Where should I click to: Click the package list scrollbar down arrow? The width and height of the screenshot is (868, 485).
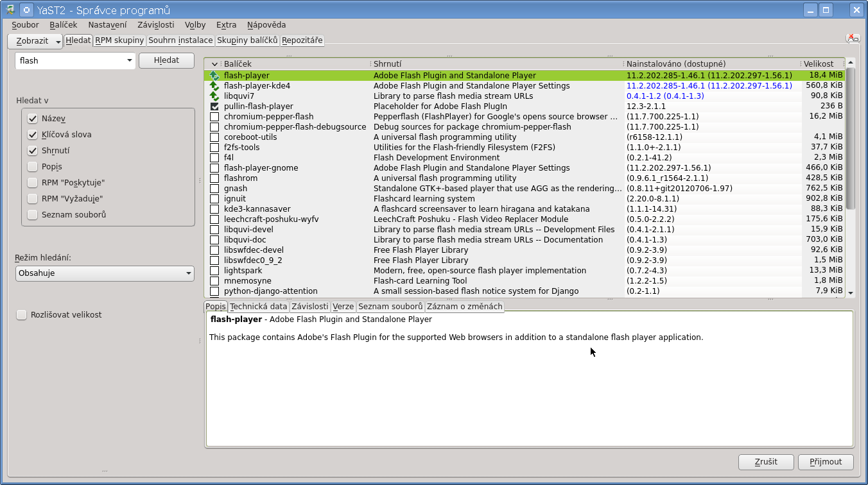(x=851, y=293)
